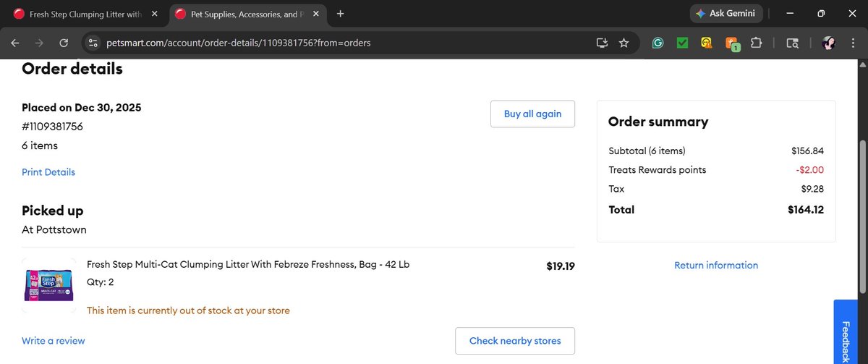This screenshot has width=868, height=364.
Task: Open the green checkmark extension
Action: click(682, 43)
